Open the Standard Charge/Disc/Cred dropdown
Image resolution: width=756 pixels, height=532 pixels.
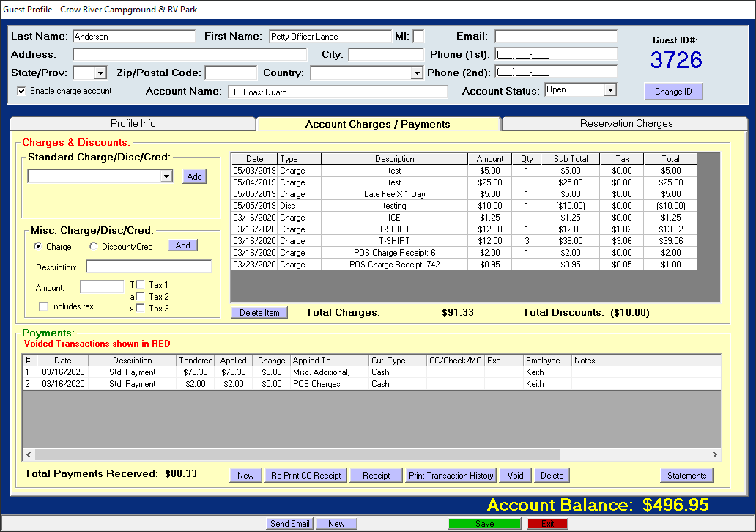(x=166, y=176)
